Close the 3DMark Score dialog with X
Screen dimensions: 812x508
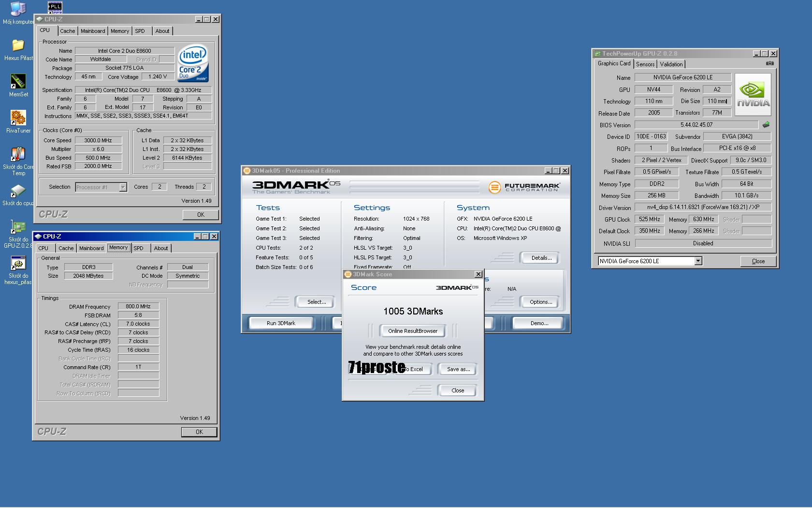coord(478,274)
